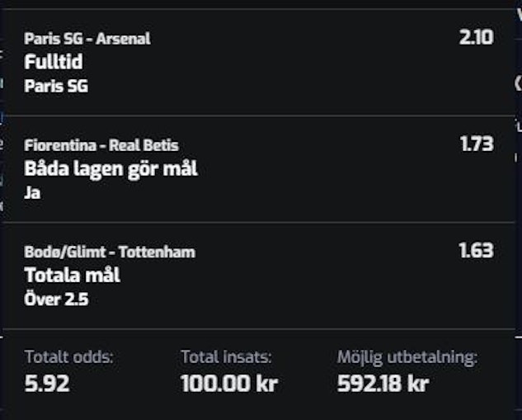Select the Ja selection text

[33, 193]
